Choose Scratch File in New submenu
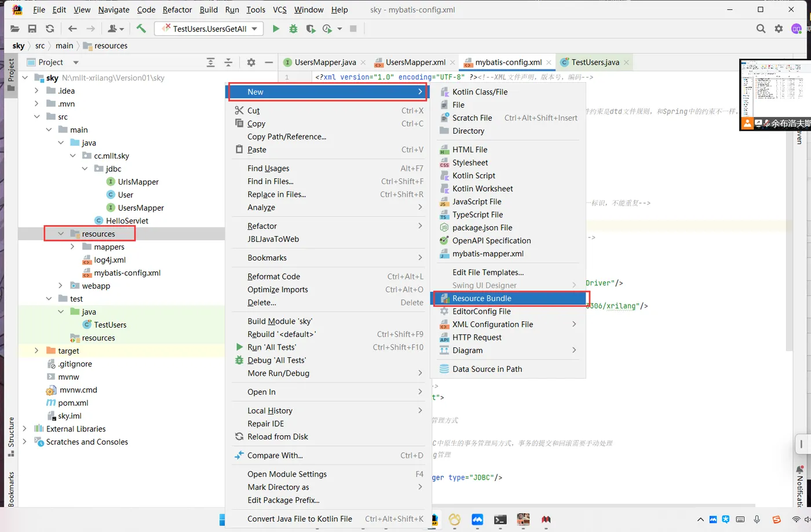811x532 pixels. 508,118
